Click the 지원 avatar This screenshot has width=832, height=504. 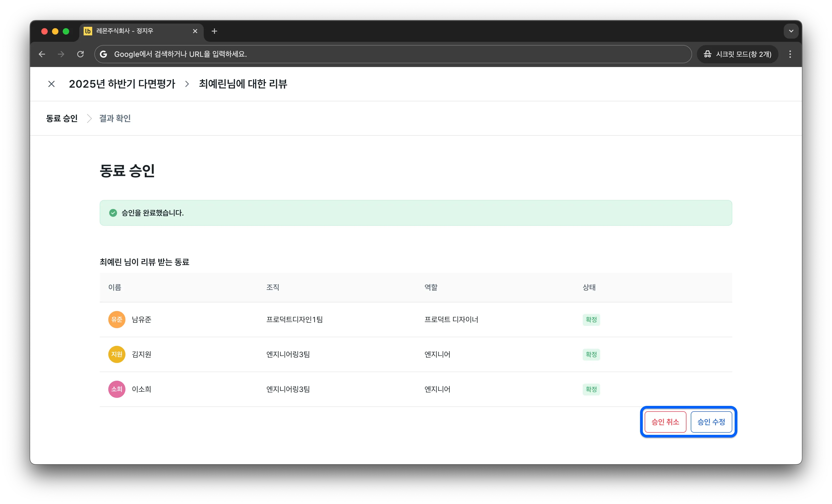pyautogui.click(x=117, y=354)
